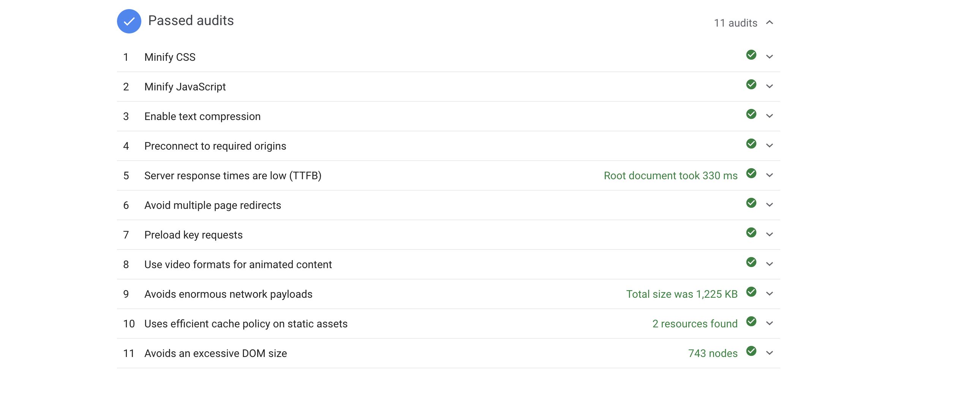
Task: Expand the Preload key requests chevron
Action: click(x=769, y=234)
